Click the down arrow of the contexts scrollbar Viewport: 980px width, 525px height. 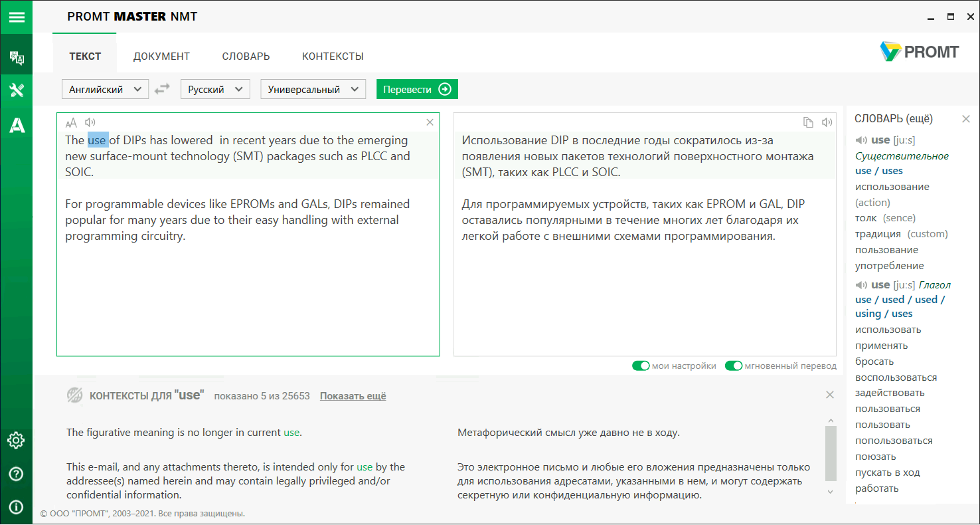tap(831, 491)
